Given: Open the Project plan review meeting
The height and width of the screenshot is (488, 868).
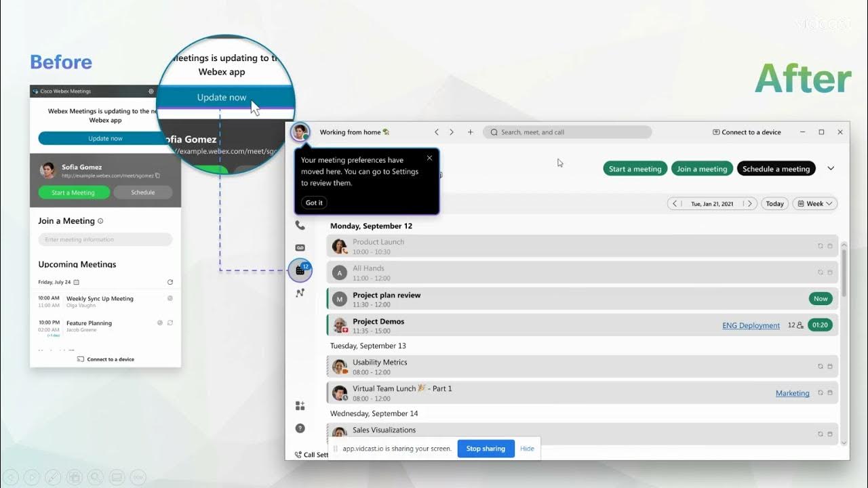Looking at the screenshot, I should [x=583, y=299].
